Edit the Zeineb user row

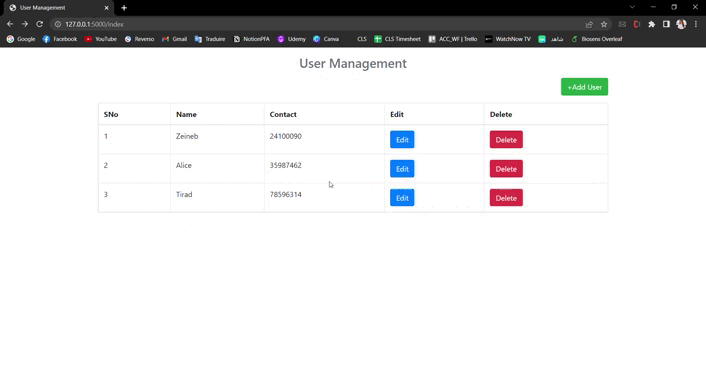point(402,140)
